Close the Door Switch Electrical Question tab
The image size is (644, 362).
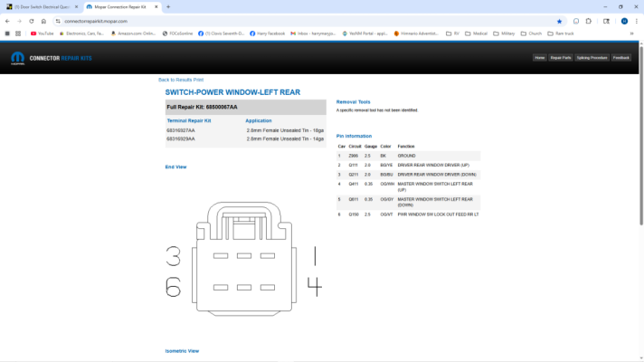point(76,7)
